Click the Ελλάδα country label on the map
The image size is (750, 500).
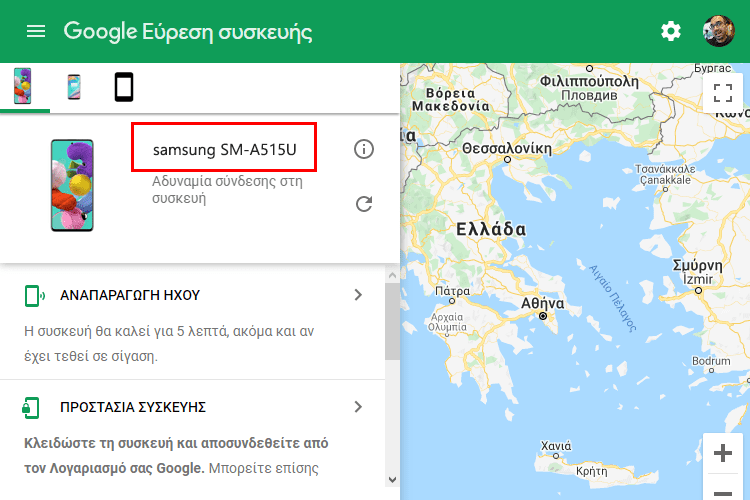point(491,229)
